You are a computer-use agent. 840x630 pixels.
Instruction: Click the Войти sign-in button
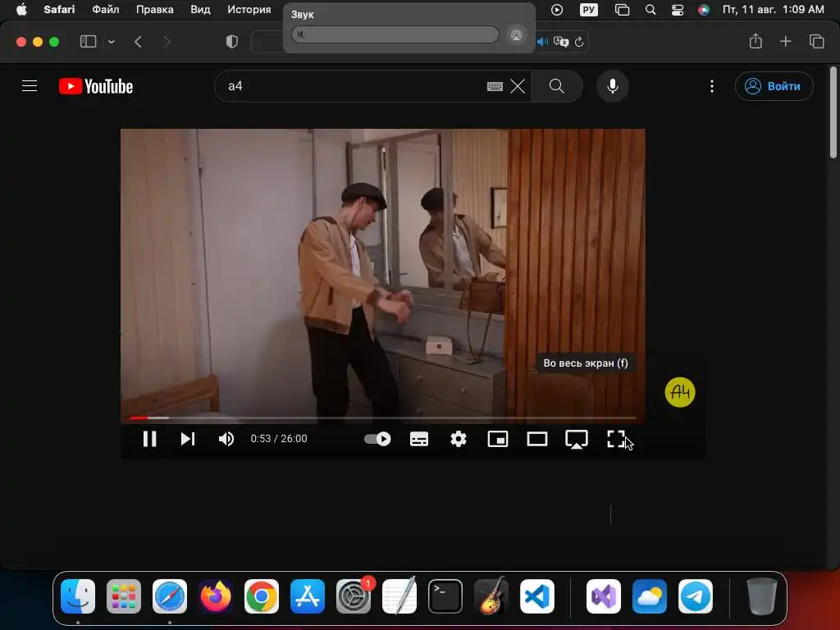774,86
